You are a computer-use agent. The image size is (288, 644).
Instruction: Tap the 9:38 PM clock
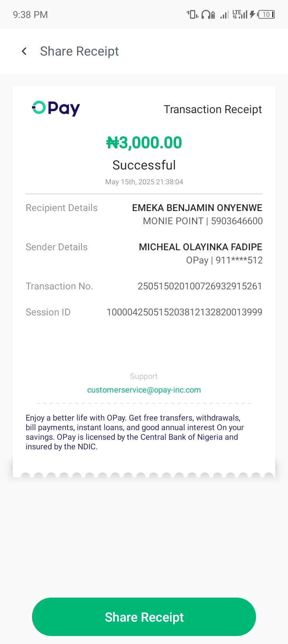pos(30,15)
